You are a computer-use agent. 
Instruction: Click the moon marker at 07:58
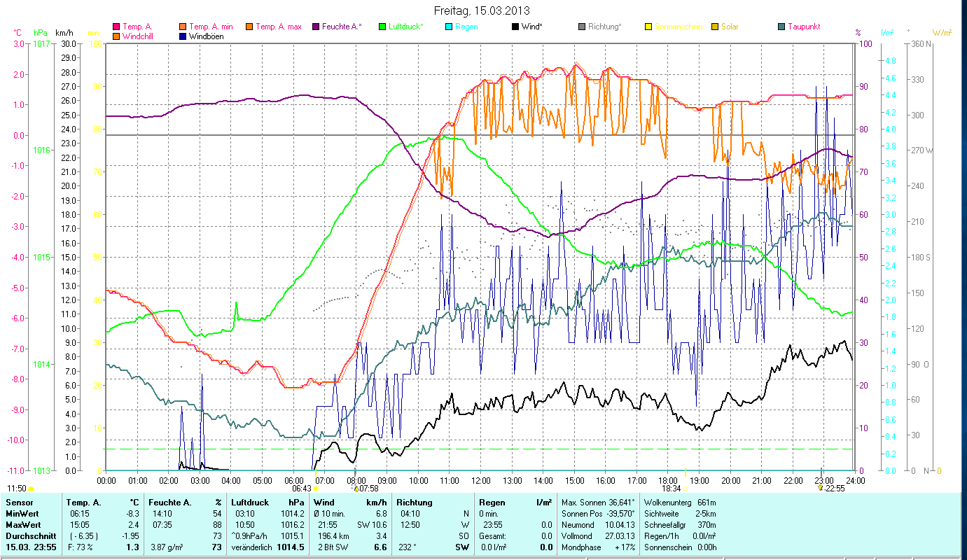coord(356,489)
